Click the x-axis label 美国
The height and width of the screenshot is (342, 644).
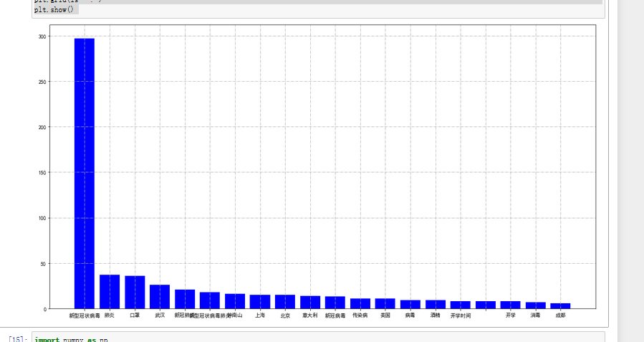pyautogui.click(x=385, y=315)
